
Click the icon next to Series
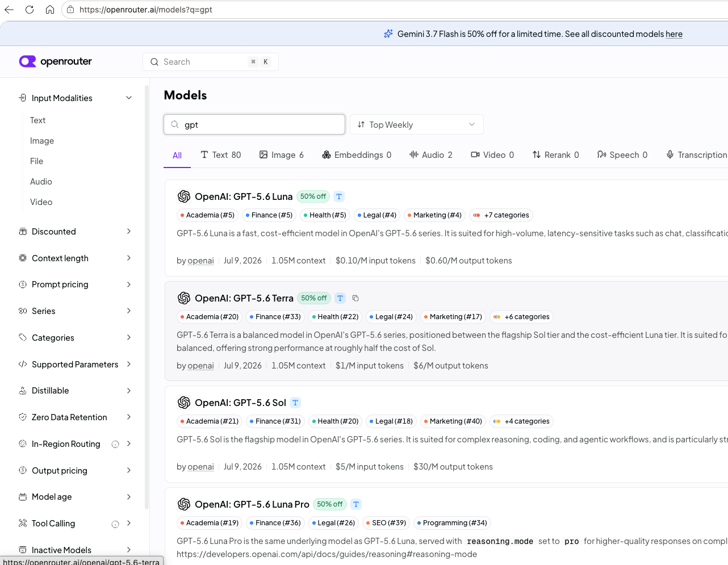click(23, 311)
